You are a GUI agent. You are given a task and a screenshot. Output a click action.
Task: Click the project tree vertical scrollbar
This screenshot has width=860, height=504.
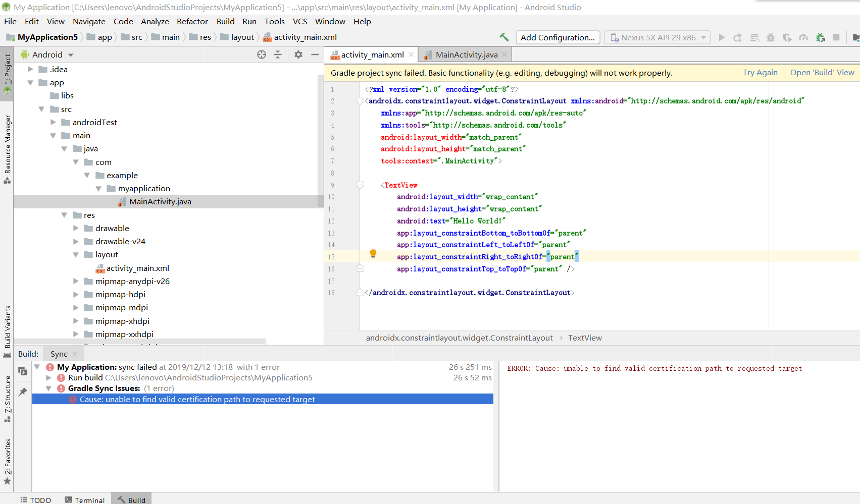point(320,141)
